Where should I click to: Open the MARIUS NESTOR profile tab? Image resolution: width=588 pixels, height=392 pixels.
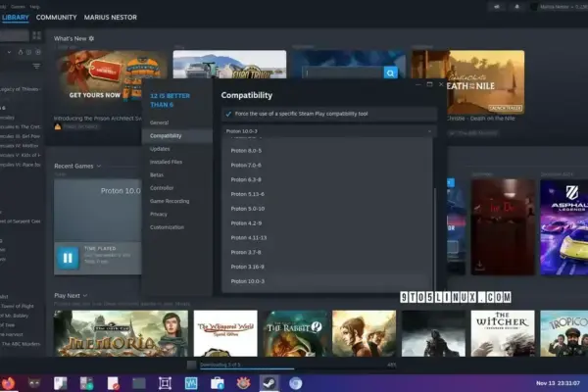coord(110,18)
